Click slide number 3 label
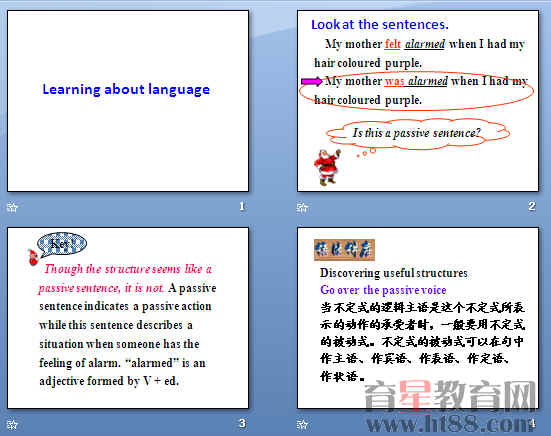The height and width of the screenshot is (436, 551). (x=242, y=423)
